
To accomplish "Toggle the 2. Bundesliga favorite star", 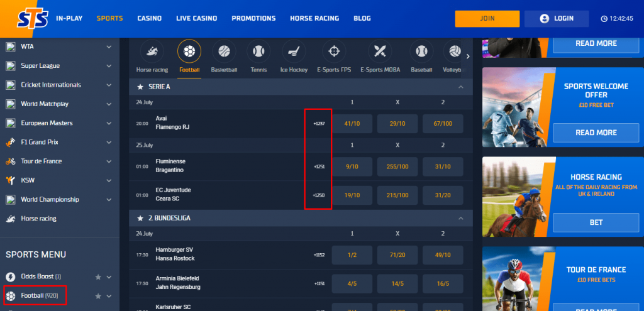I will pyautogui.click(x=140, y=218).
